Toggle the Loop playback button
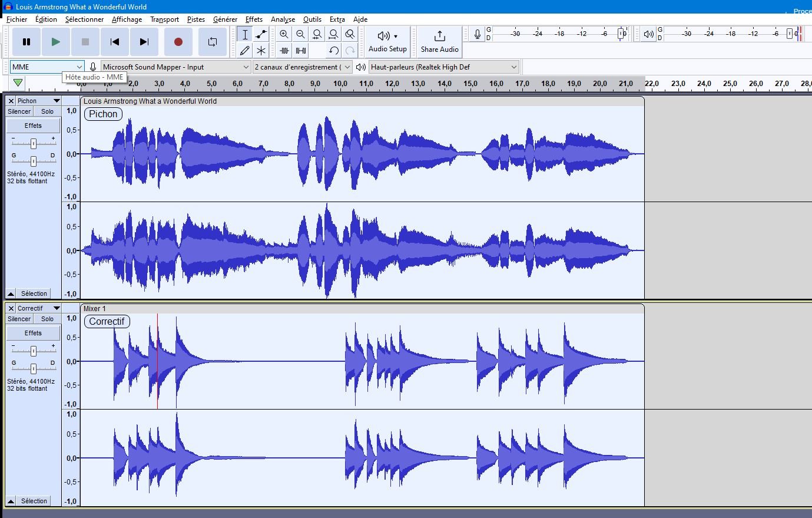Viewport: 812px width, 518px height. coord(212,42)
